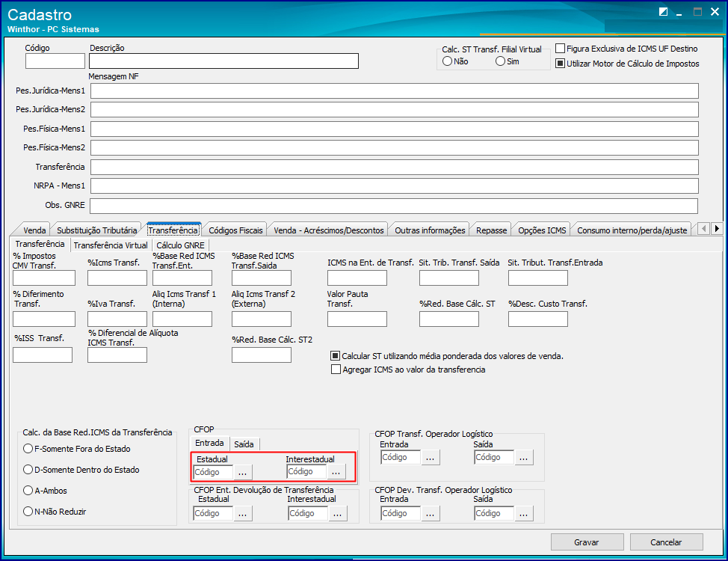Open lookup for Dev. Transf. Operador Logístico Entrada

click(x=430, y=514)
